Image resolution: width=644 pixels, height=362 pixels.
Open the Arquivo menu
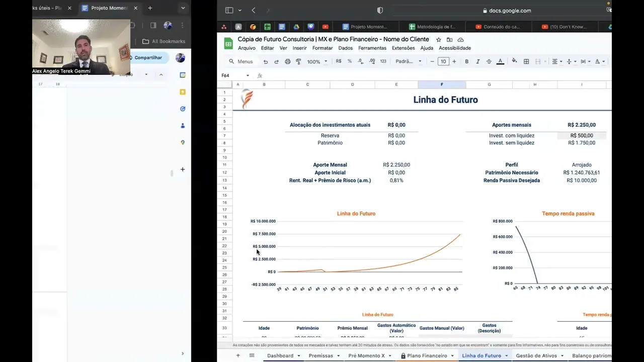pos(247,48)
